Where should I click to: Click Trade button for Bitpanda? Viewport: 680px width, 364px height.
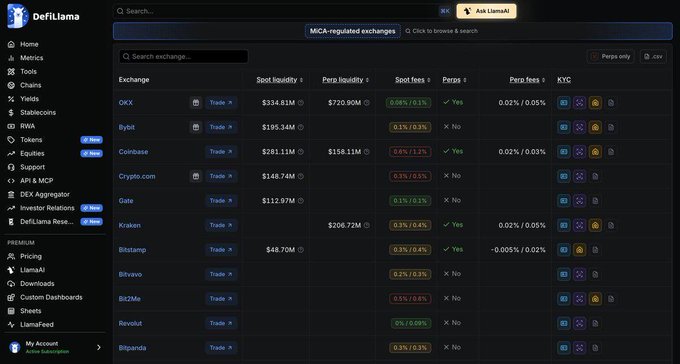[x=221, y=348]
